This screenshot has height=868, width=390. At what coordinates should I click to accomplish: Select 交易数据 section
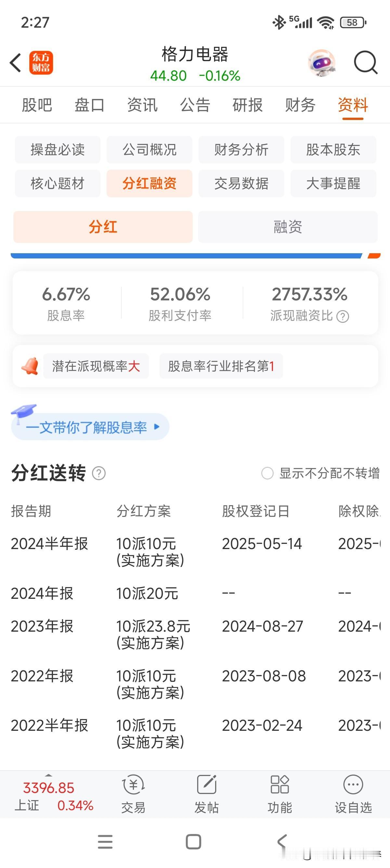coord(241,183)
